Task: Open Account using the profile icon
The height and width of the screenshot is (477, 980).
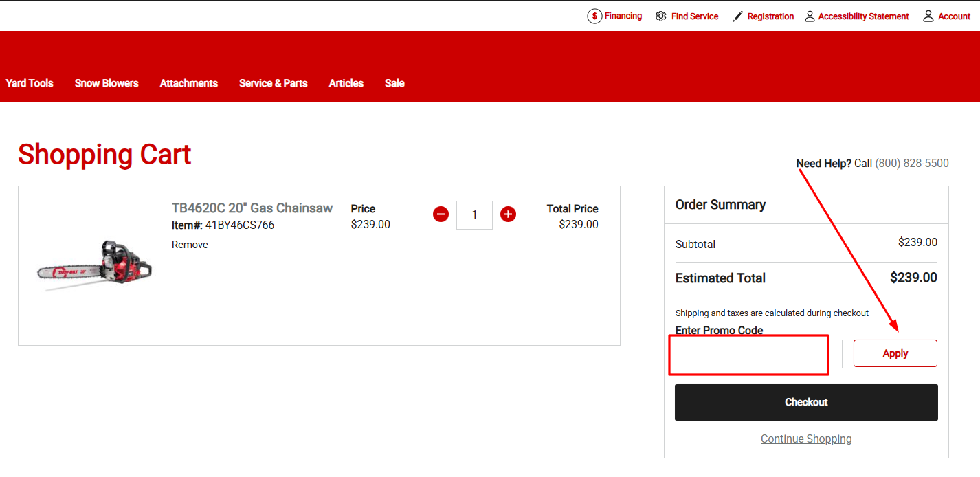Action: coord(928,15)
